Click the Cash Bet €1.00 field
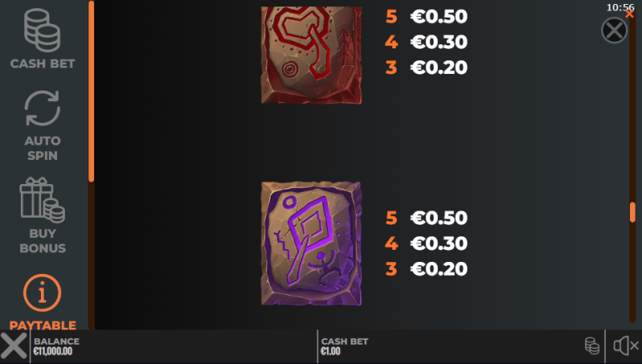The height and width of the screenshot is (364, 642). coord(345,346)
